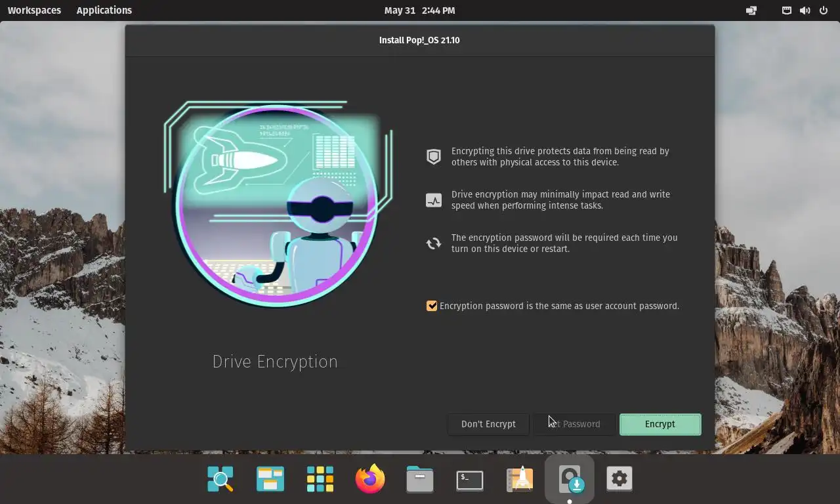Click the keyboard/input icon in system tray
Image resolution: width=840 pixels, height=504 pixels.
click(x=787, y=10)
